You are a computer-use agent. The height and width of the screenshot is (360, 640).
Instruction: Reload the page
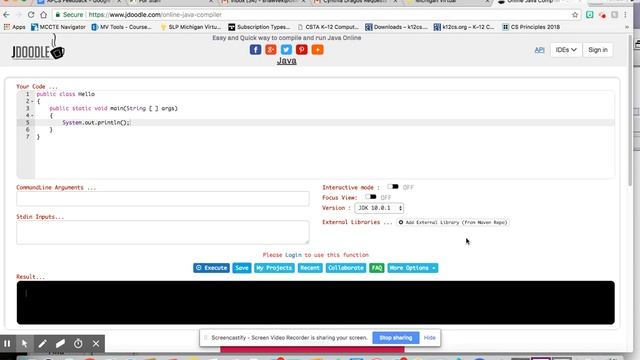click(x=31, y=15)
